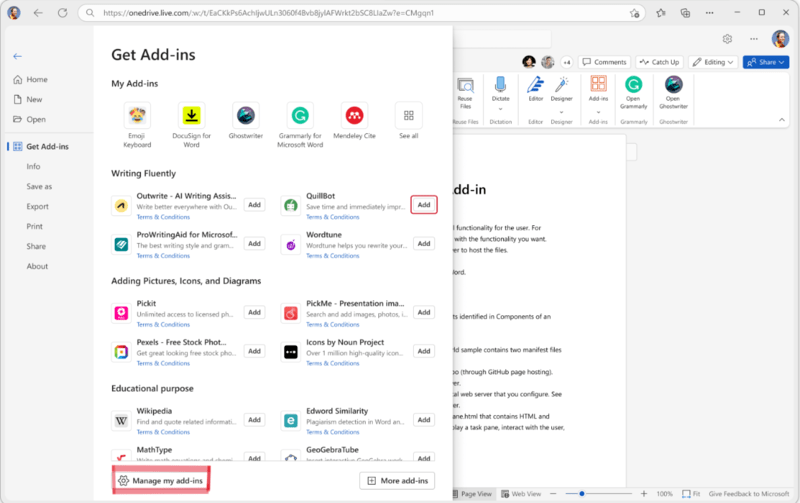Open Grammarly for Microsoft Word add-in
The width and height of the screenshot is (800, 503).
pyautogui.click(x=300, y=116)
